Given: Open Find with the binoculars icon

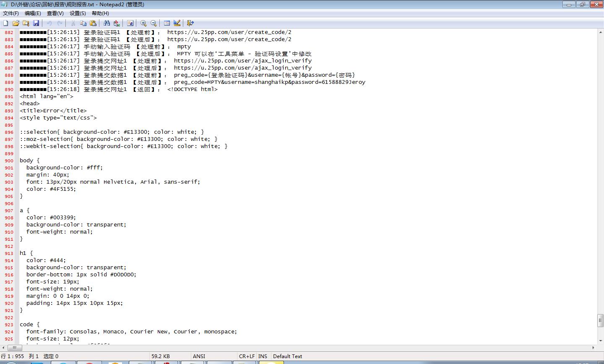Looking at the screenshot, I should coord(107,23).
